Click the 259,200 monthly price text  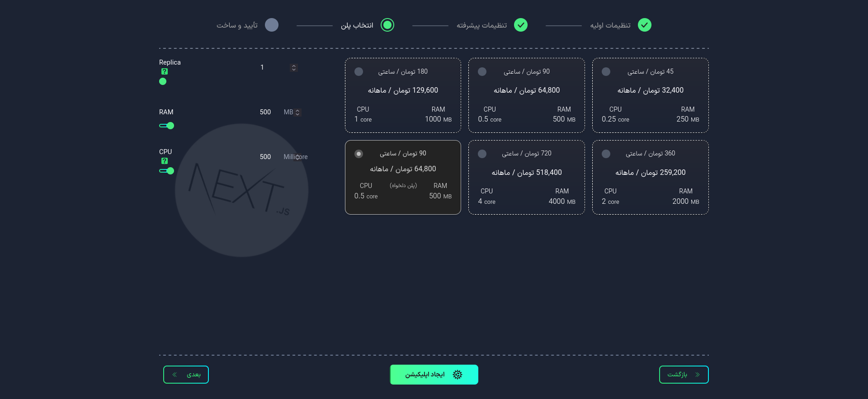[x=651, y=173]
